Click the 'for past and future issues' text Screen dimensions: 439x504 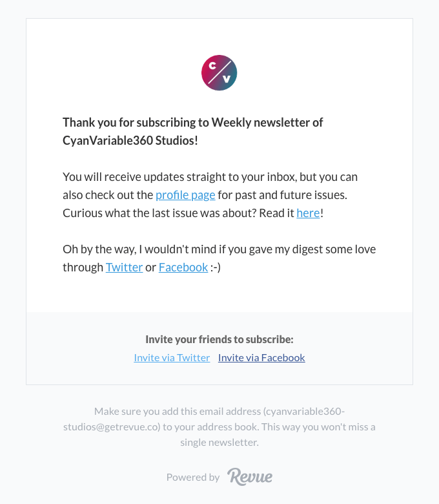[x=282, y=195]
